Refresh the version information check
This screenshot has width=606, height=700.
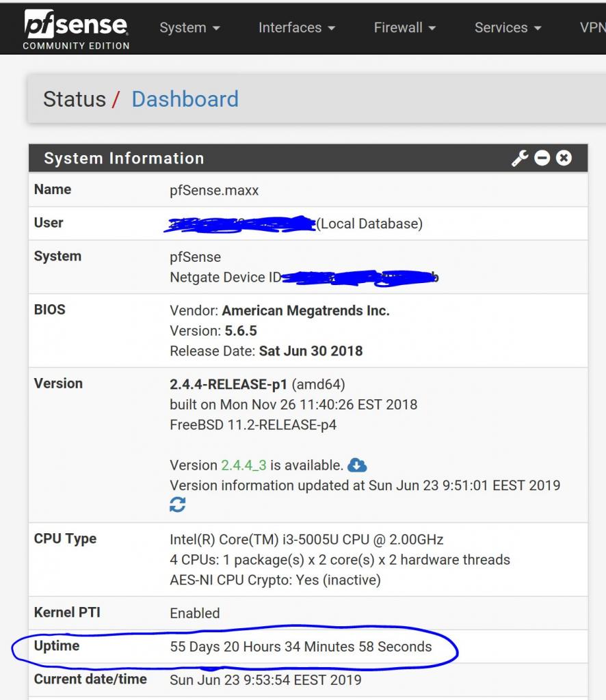178,505
